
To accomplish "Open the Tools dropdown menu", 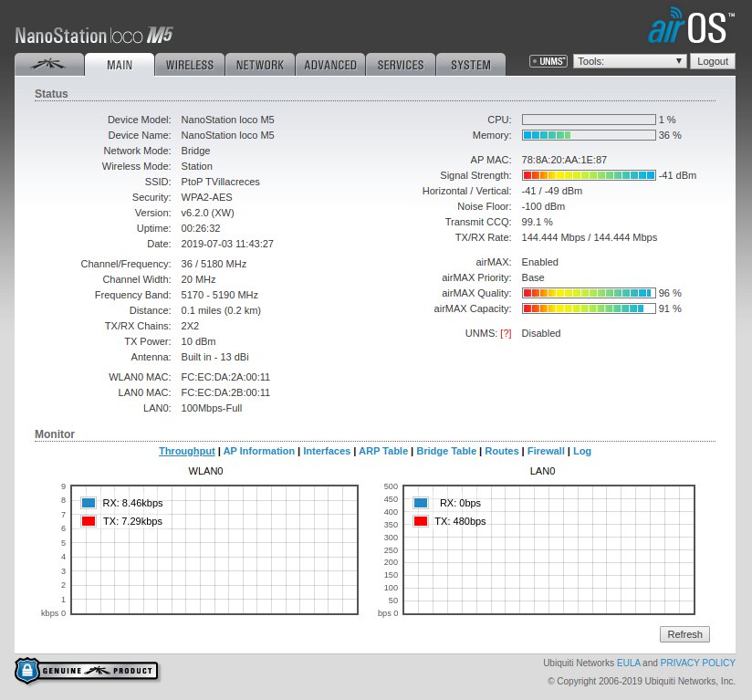I will click(x=630, y=61).
